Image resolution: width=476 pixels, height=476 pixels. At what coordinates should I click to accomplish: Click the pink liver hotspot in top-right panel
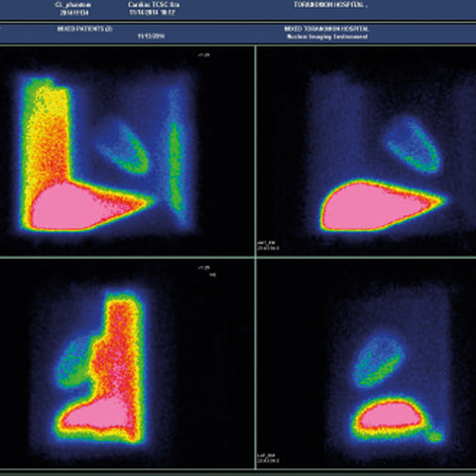coord(374,206)
